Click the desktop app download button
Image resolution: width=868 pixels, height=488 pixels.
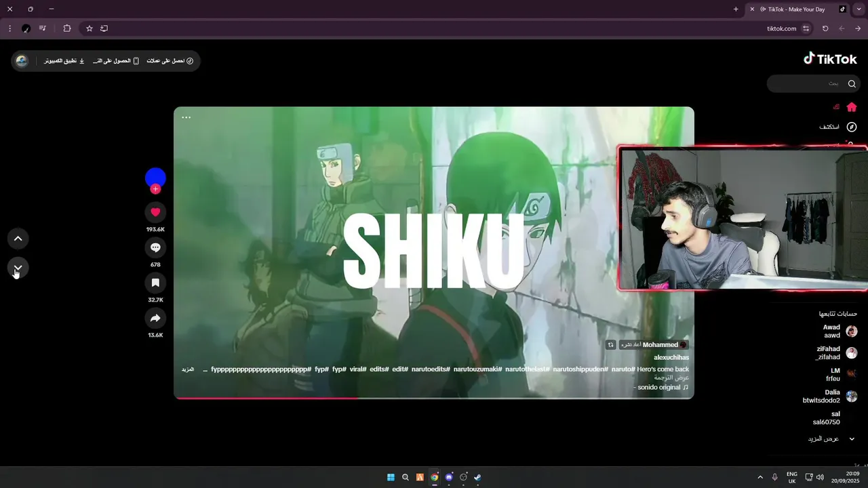[x=64, y=61]
